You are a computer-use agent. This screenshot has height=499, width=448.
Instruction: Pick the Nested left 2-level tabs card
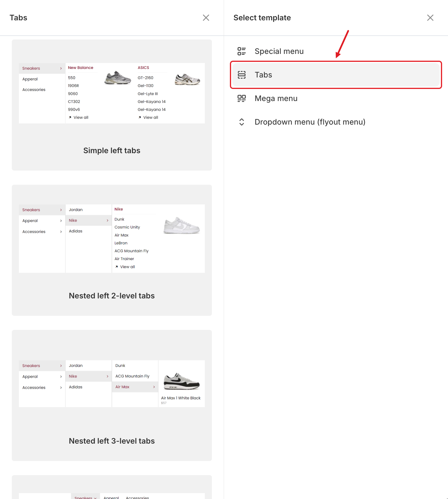(112, 250)
